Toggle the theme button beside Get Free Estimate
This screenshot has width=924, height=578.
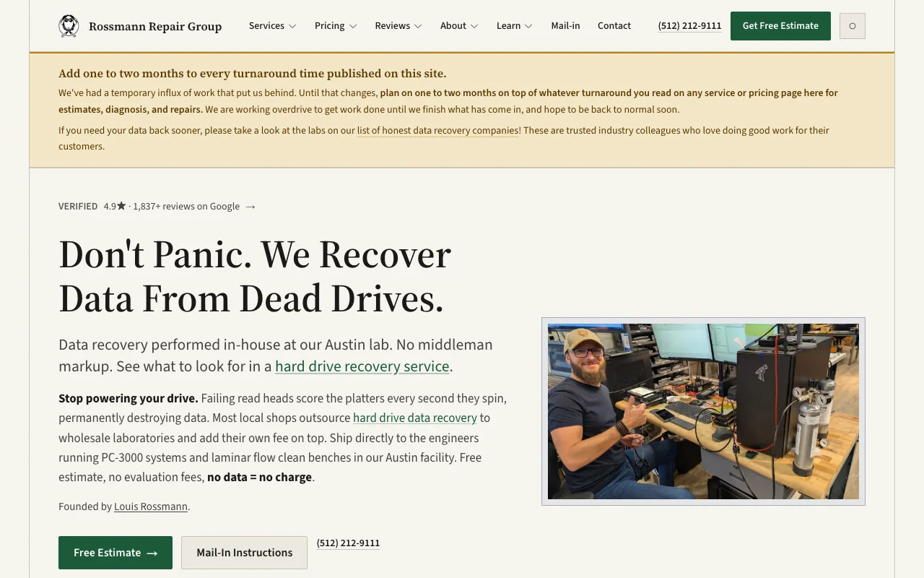(853, 26)
